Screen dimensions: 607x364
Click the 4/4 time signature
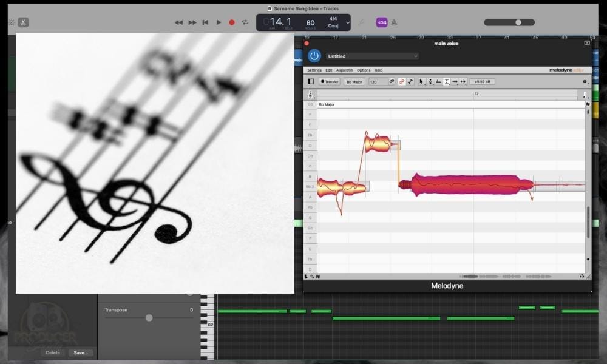(x=333, y=19)
